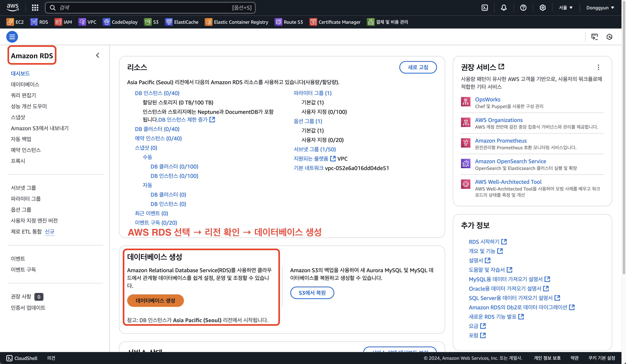Open 예약 인스턴스 (0/40) link
The width and height of the screenshot is (626, 364).
click(x=158, y=138)
